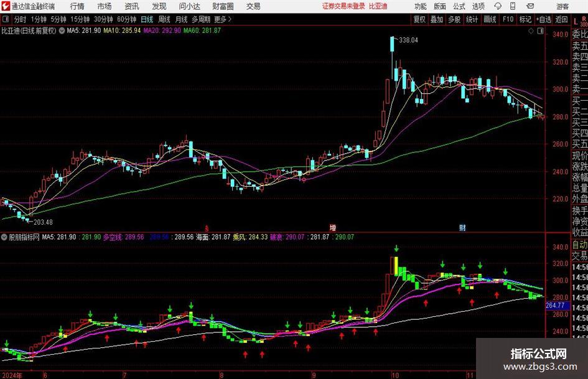Click the 复权 toolbar button
Screen dimensions: 588x379
coord(419,19)
